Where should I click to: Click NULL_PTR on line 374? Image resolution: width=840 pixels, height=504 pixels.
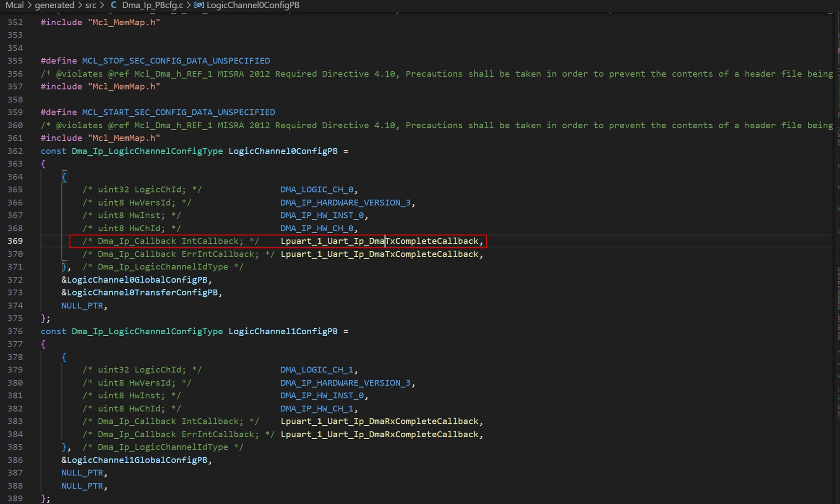click(x=82, y=305)
